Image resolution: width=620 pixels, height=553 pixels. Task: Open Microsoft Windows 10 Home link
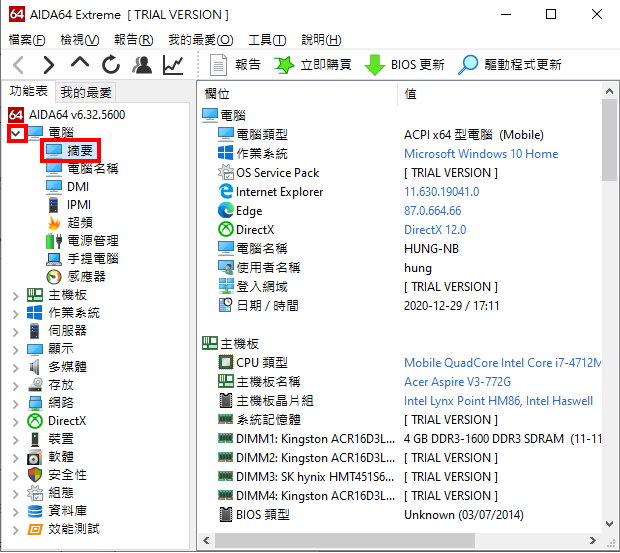[x=481, y=154]
